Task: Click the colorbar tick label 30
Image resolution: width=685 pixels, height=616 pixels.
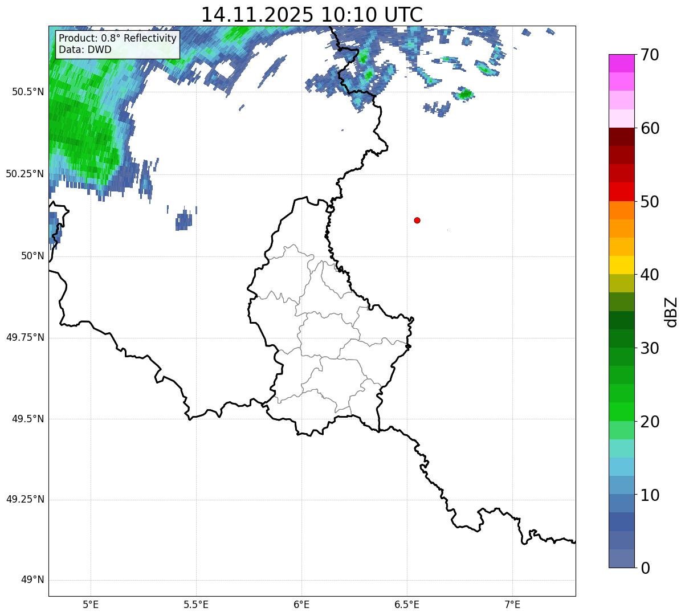Action: [649, 348]
